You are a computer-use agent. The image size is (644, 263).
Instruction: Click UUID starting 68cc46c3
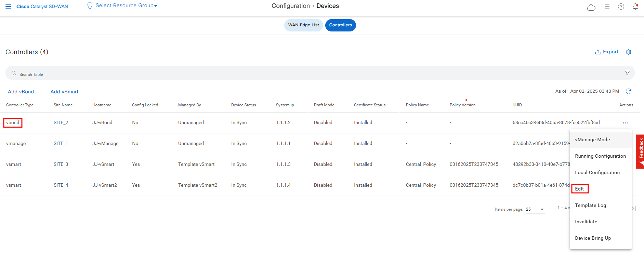point(556,122)
